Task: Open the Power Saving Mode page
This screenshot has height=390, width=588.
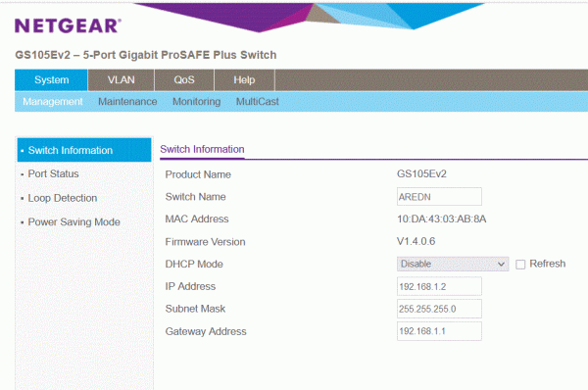Action: (73, 222)
